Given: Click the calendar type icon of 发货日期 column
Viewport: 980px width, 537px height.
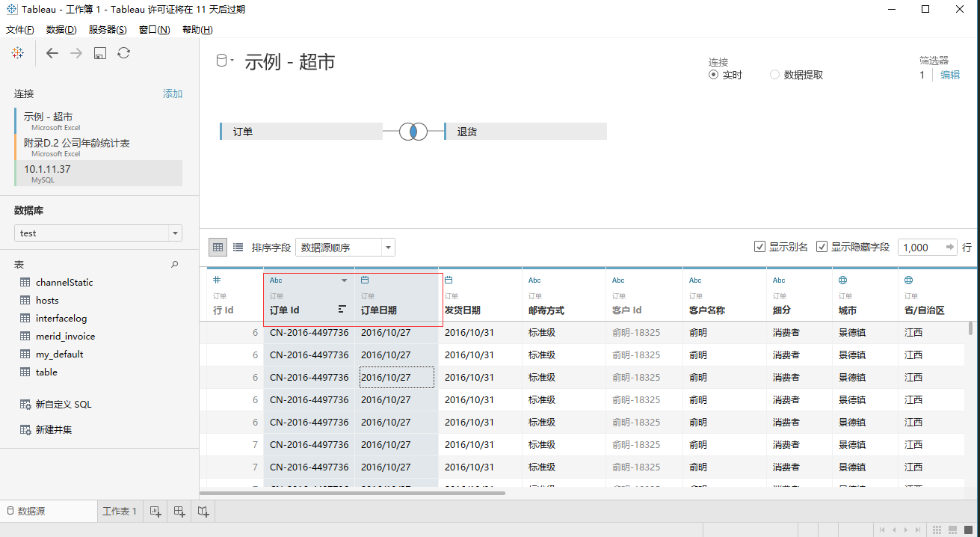Looking at the screenshot, I should click(449, 280).
